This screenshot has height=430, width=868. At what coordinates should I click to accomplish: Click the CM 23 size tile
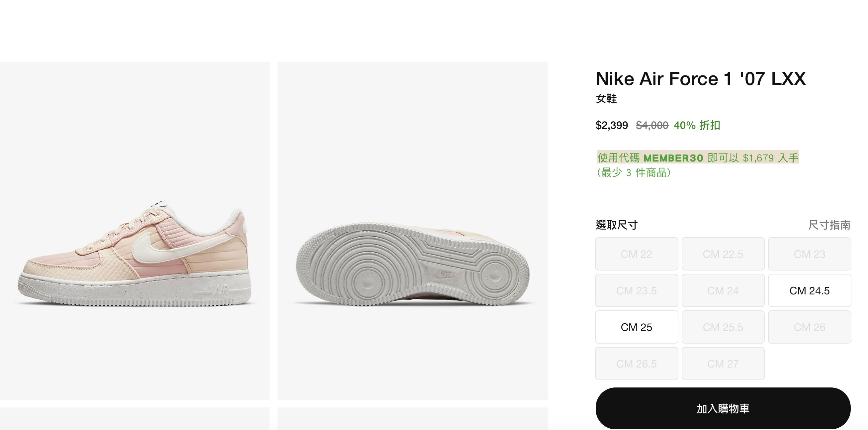(x=810, y=254)
